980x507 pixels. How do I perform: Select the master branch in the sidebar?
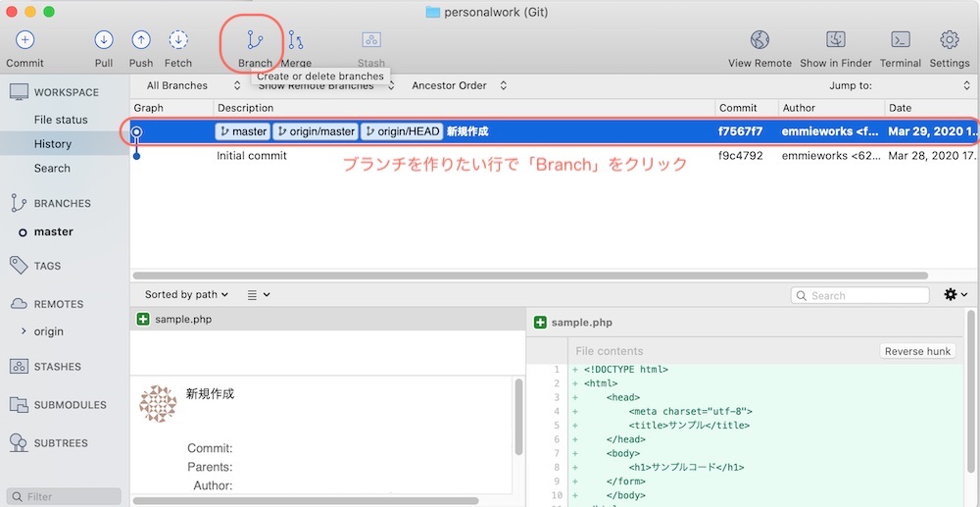[x=53, y=231]
